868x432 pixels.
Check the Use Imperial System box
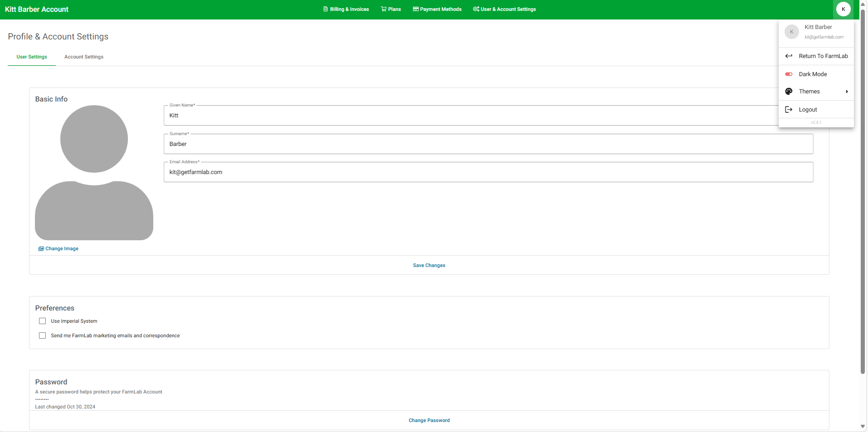(x=43, y=321)
